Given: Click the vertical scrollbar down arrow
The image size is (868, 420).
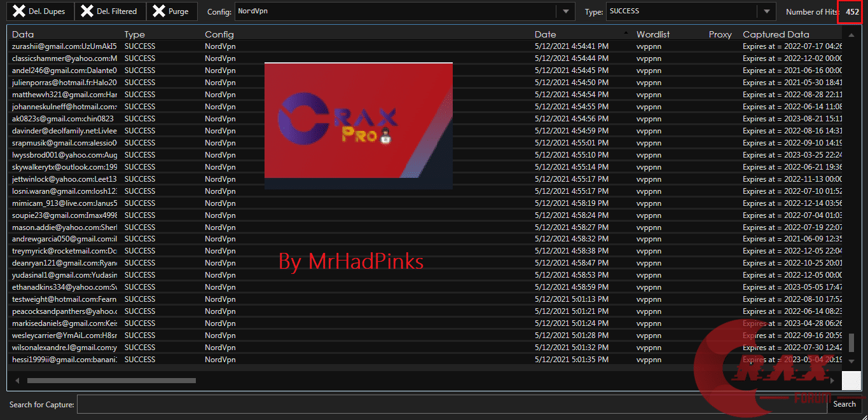Looking at the screenshot, I should click(x=851, y=362).
